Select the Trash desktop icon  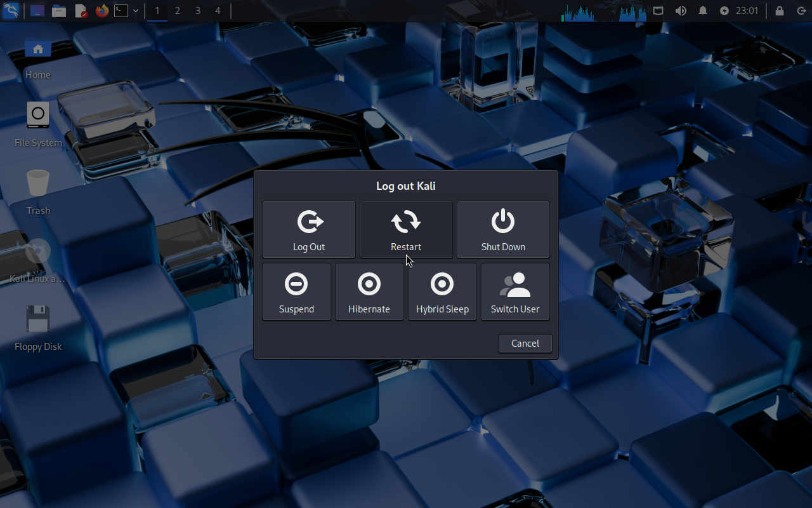coord(38,192)
